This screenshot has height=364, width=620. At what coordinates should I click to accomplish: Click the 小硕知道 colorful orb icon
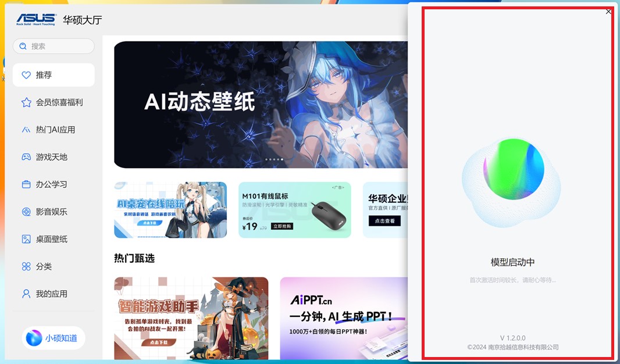(x=34, y=338)
